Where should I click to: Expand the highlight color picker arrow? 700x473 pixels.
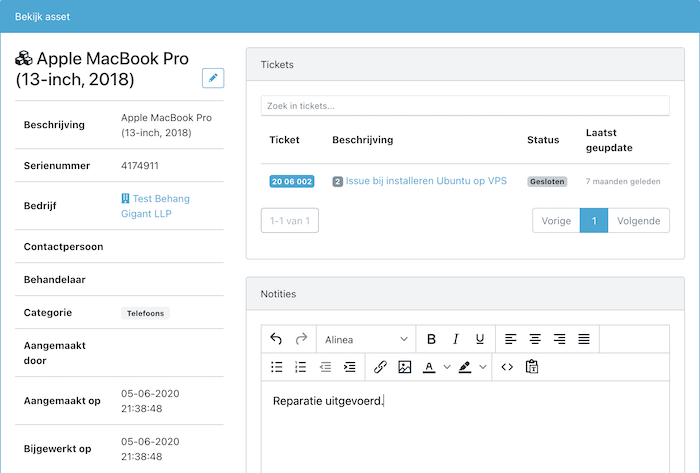pyautogui.click(x=483, y=367)
